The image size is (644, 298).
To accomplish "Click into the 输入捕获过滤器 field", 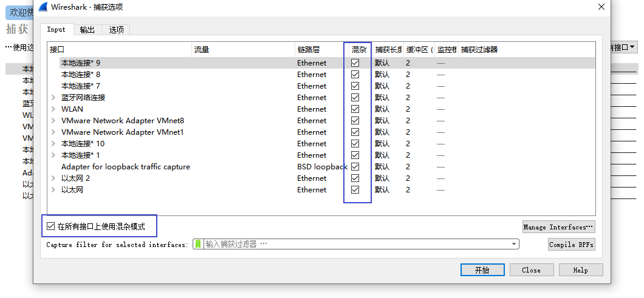I will [355, 244].
